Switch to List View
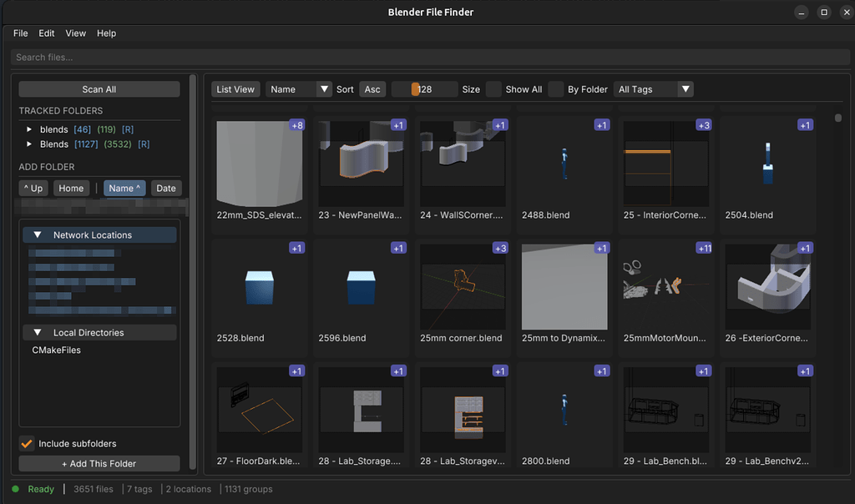 pos(235,89)
